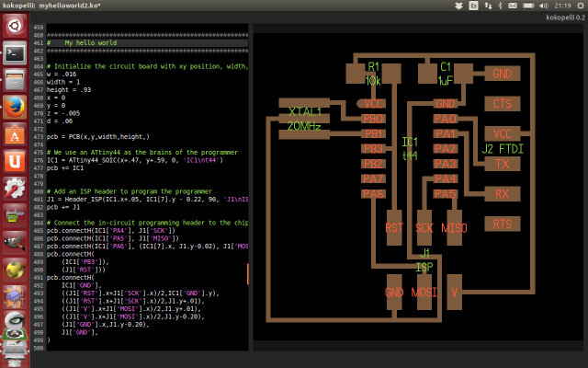Open the chip-shaped circuit app icon
Viewport: 588px width, 368px height.
click(x=15, y=296)
